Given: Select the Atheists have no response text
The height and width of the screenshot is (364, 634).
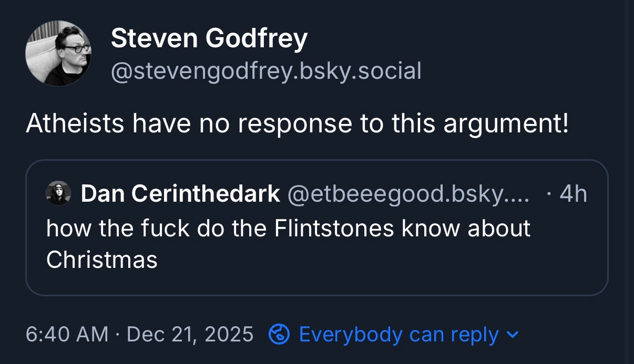Looking at the screenshot, I should 297,123.
